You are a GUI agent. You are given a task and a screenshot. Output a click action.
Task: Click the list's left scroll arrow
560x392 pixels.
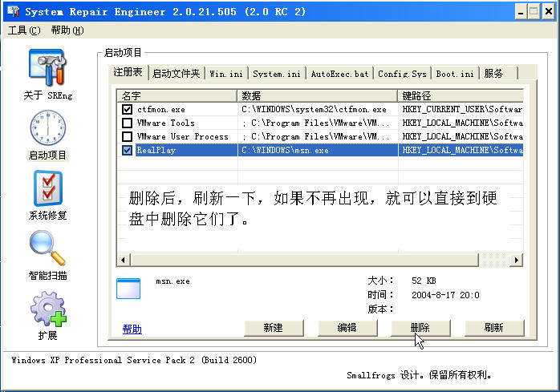click(124, 260)
